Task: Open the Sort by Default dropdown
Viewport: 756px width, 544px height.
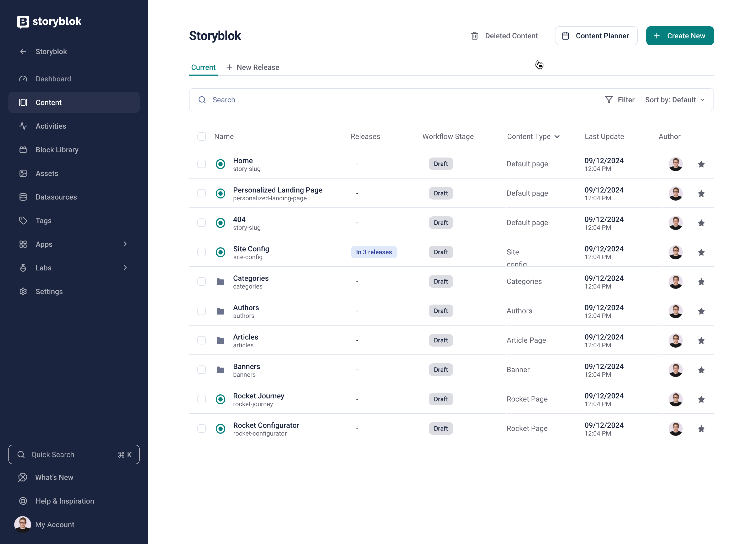Action: [x=674, y=100]
